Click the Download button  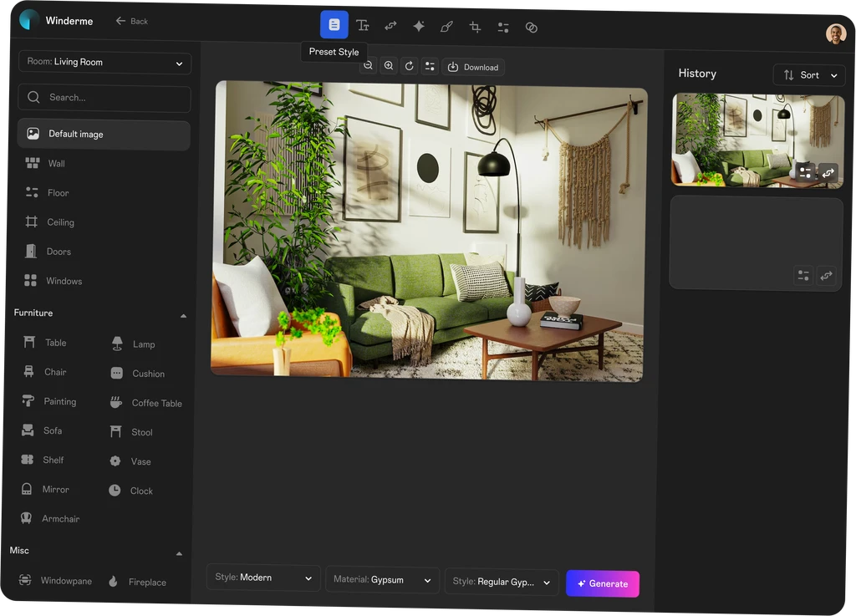(x=473, y=67)
